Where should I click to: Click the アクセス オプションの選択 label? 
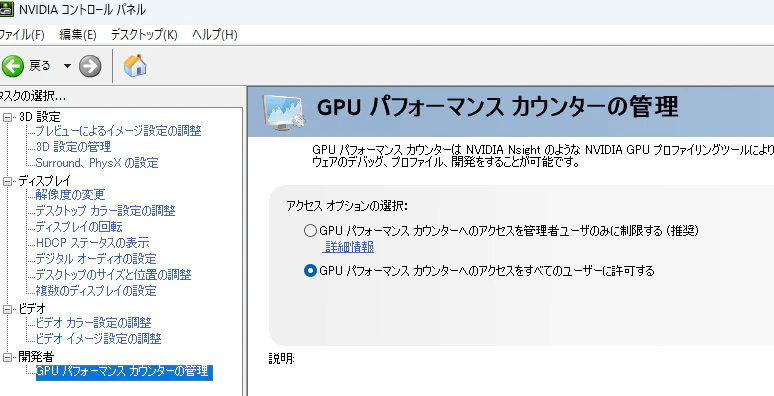pos(348,206)
